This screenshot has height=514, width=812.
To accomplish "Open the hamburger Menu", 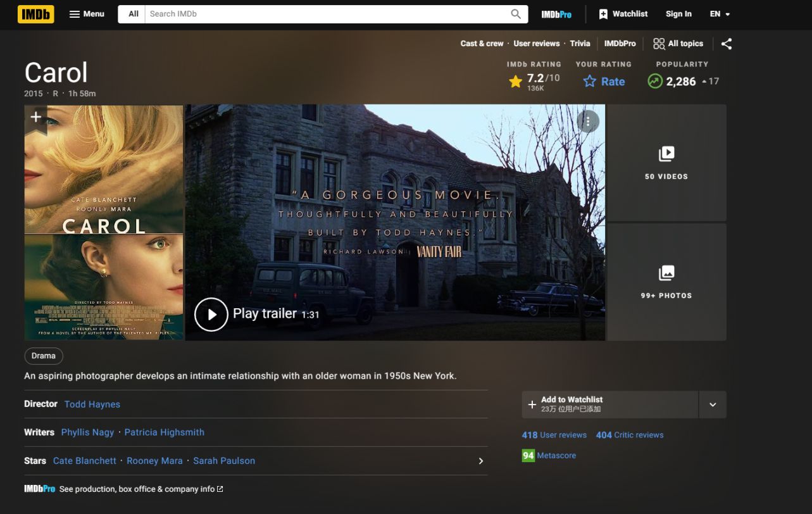I will pos(87,14).
